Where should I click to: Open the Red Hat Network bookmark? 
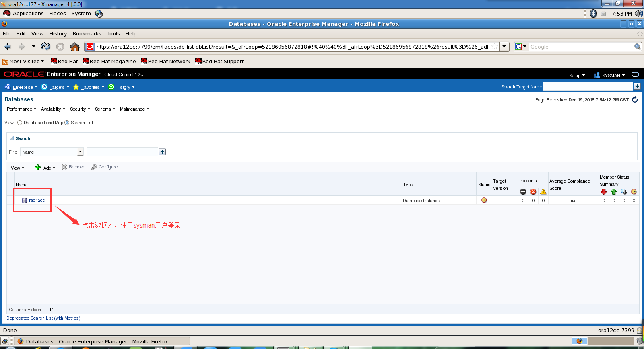click(x=165, y=61)
